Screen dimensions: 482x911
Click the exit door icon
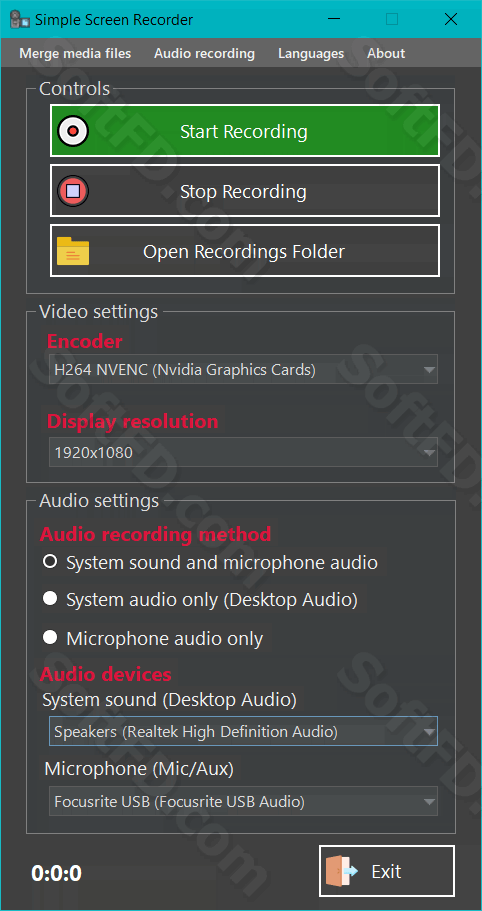pos(341,871)
